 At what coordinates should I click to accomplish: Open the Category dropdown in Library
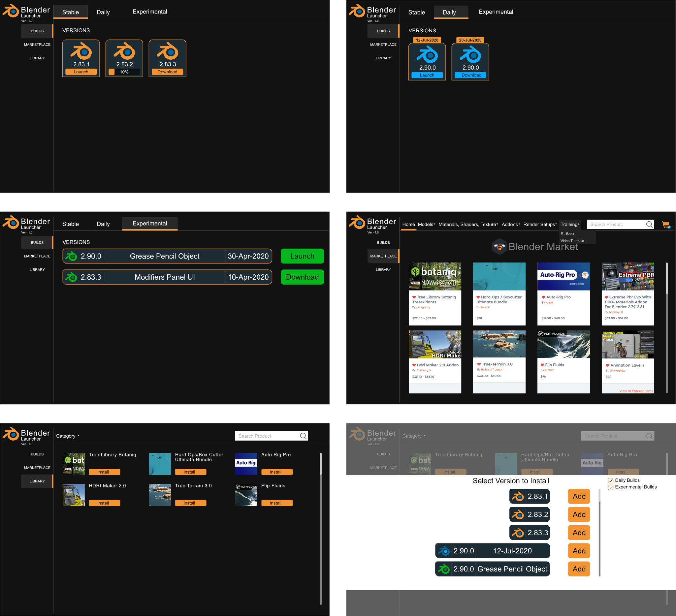click(68, 436)
